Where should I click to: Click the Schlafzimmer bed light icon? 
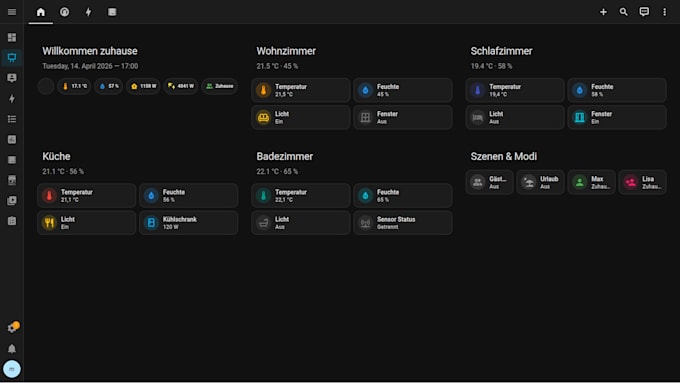coord(477,118)
